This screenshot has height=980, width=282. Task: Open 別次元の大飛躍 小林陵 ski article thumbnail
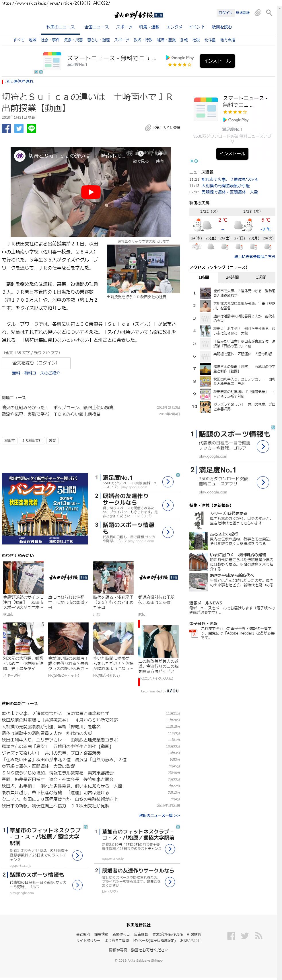[23, 638]
